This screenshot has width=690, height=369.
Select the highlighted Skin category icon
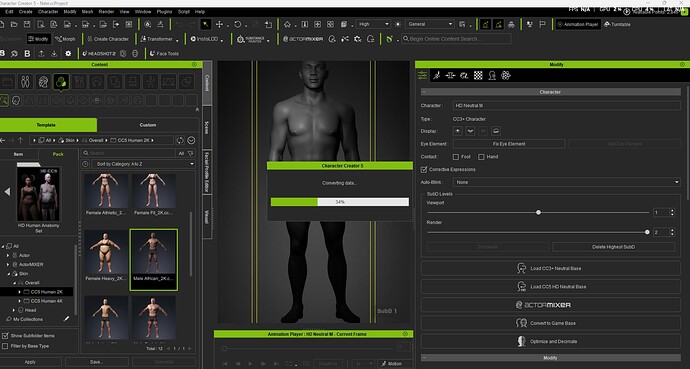click(61, 82)
